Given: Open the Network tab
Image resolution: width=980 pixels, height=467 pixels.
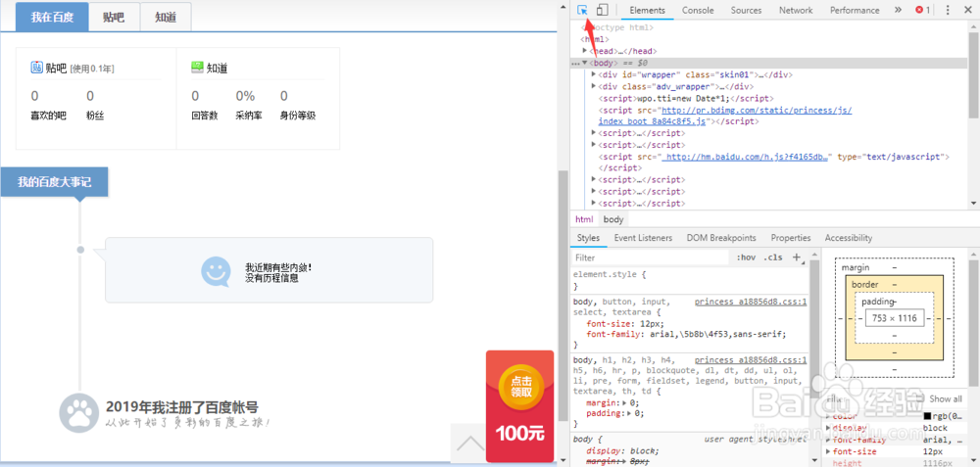Looking at the screenshot, I should coord(796,10).
